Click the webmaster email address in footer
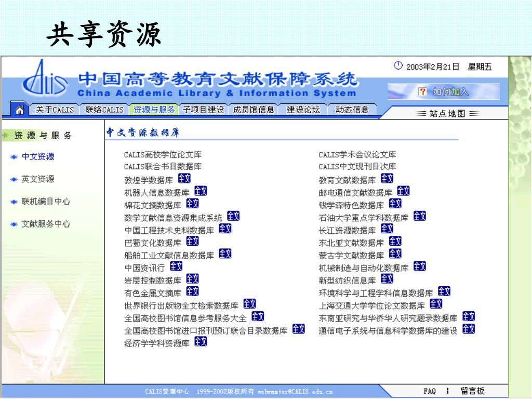This screenshot has height=399, width=532. pos(295,392)
